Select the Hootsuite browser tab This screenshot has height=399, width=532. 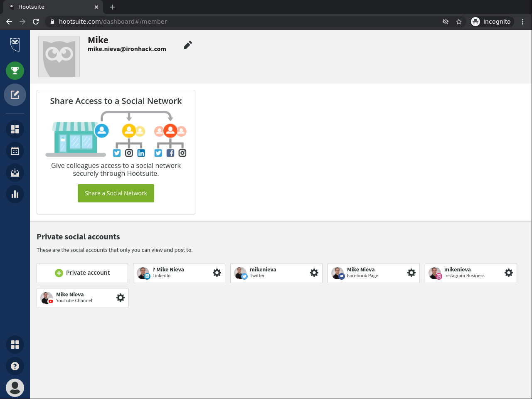tap(53, 7)
